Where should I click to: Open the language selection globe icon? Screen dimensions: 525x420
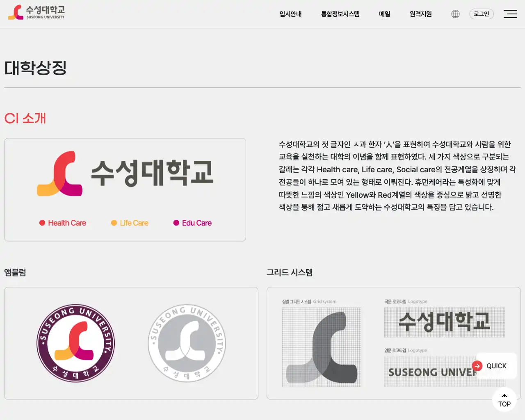point(455,14)
